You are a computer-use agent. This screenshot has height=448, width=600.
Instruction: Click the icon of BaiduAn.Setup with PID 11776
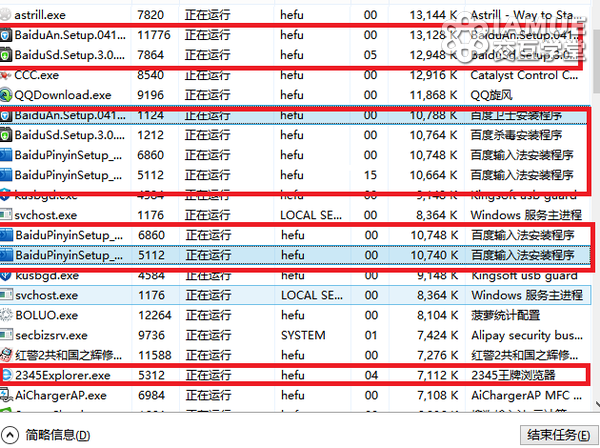tap(5, 35)
